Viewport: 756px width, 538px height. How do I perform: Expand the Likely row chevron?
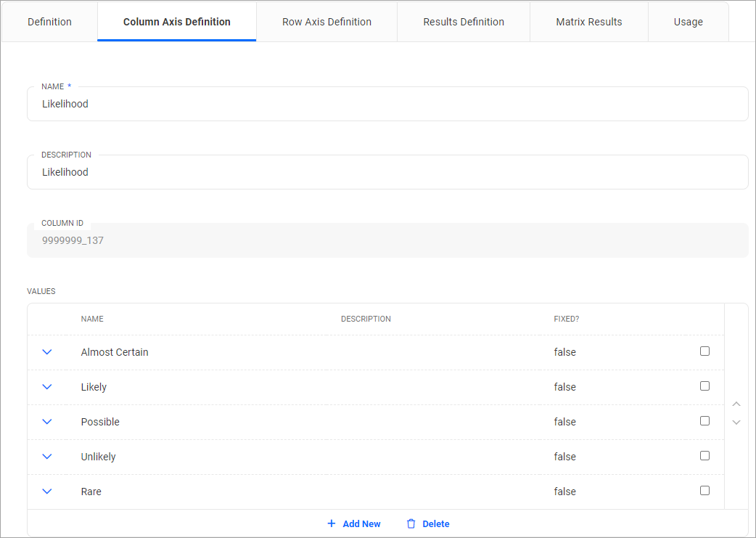[x=47, y=387]
